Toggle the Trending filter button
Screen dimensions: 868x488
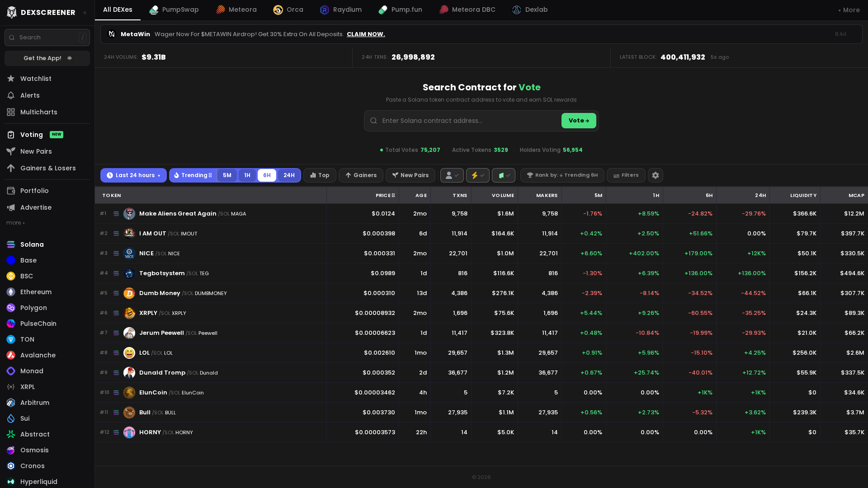[x=193, y=175]
